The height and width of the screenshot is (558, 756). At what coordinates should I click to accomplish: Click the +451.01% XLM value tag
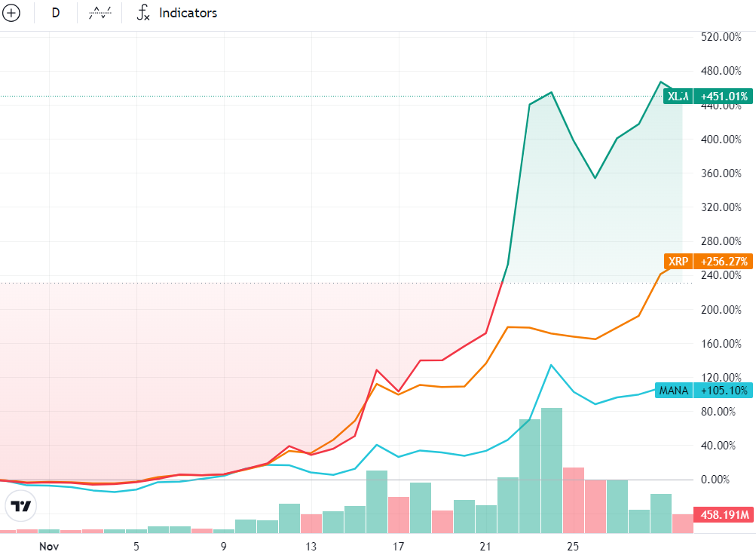[724, 97]
